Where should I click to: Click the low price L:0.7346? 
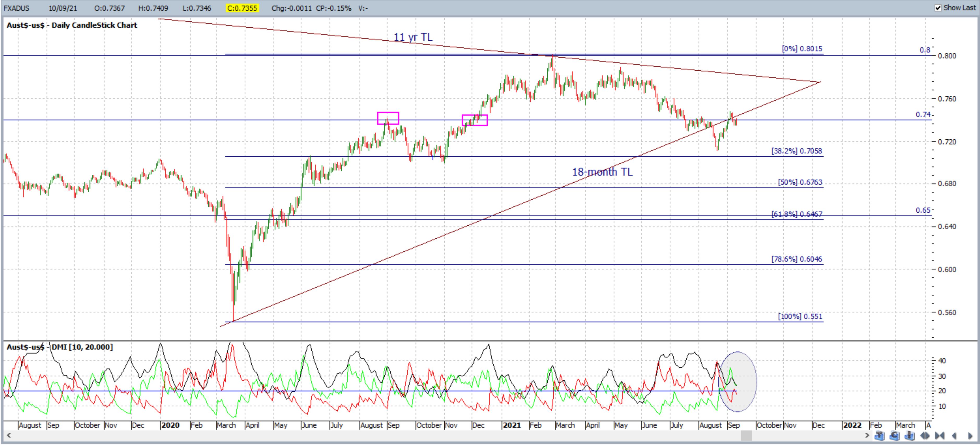tap(197, 8)
